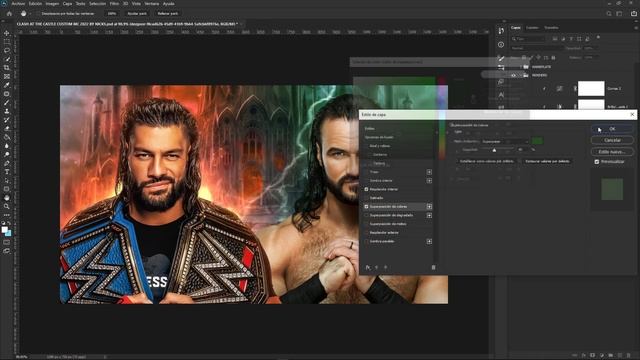Click the fx icon in Layer Style dialog
This screenshot has width=640, height=360.
(368, 267)
